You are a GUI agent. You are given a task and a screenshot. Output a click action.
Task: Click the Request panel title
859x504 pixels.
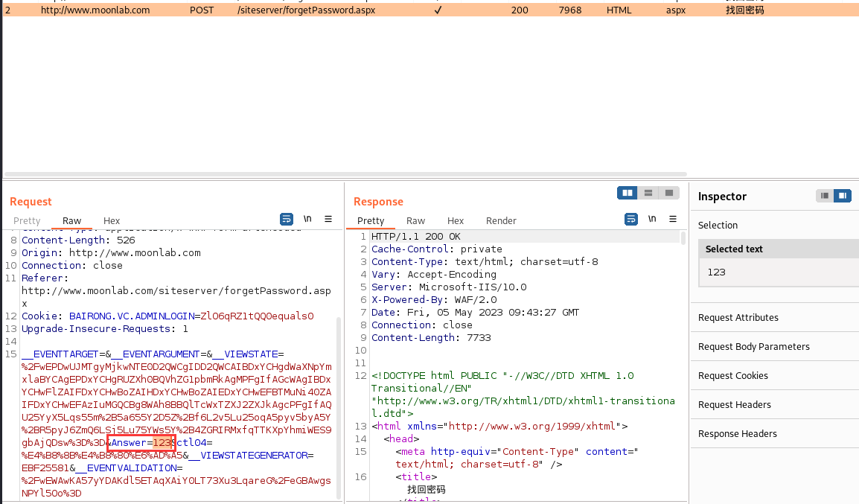31,201
